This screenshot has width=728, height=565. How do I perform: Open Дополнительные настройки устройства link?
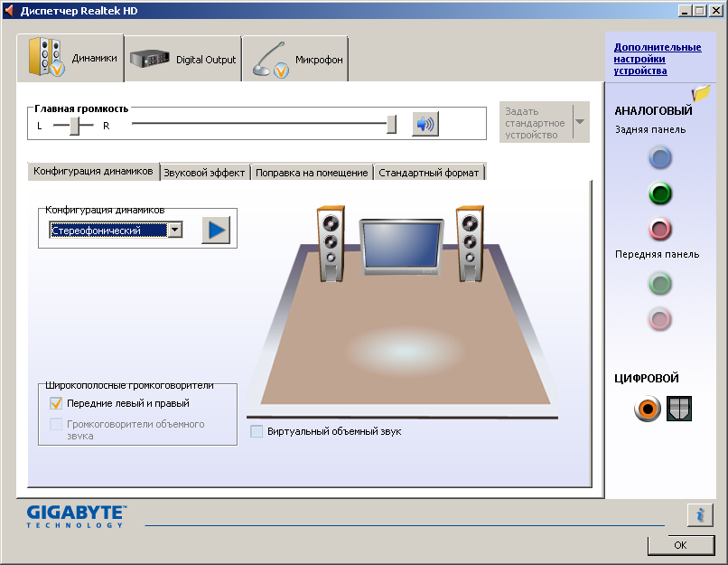pyautogui.click(x=658, y=59)
